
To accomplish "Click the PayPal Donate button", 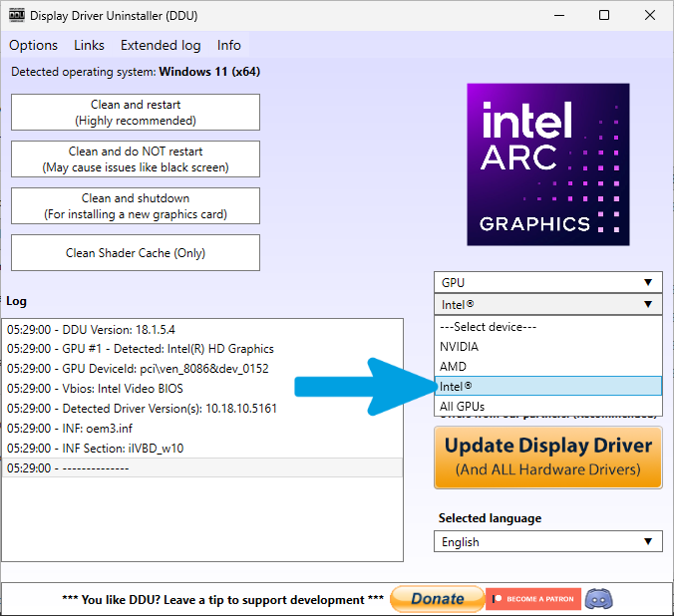I will click(437, 599).
